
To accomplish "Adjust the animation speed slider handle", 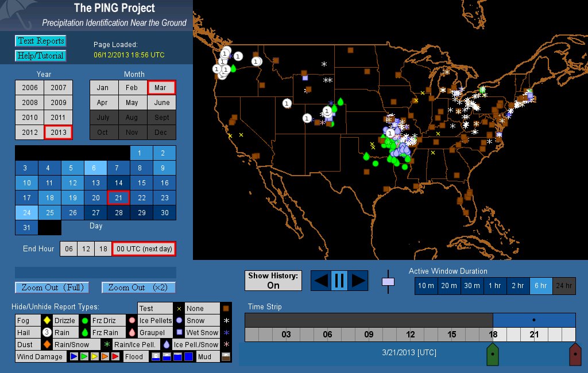I will [x=389, y=281].
